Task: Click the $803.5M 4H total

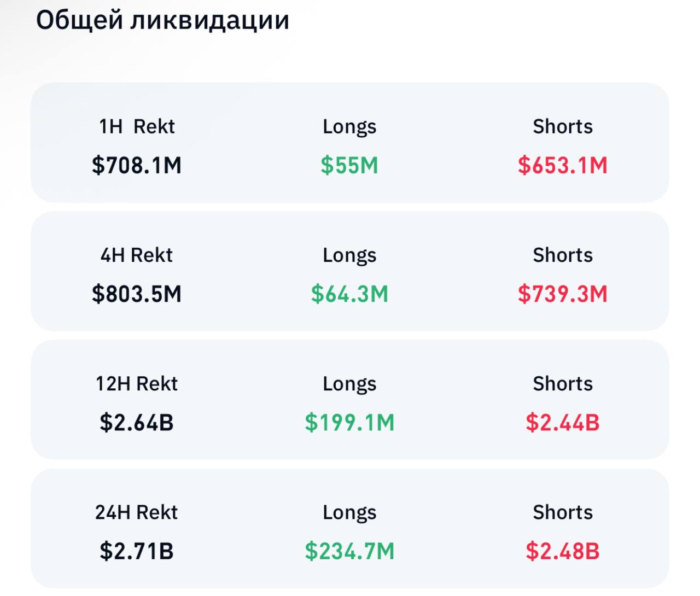Action: point(137,294)
